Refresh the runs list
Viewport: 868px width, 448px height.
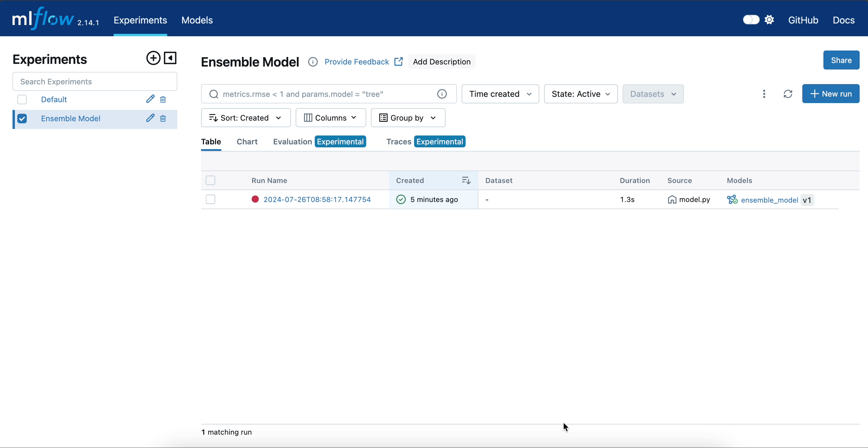[788, 94]
